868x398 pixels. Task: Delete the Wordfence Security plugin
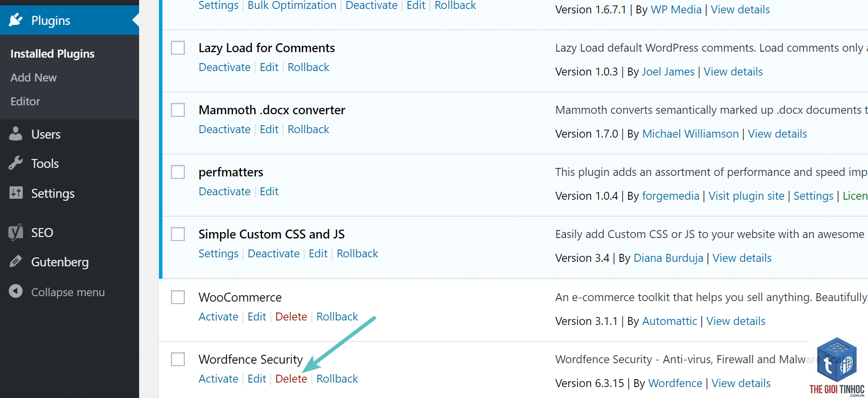291,379
